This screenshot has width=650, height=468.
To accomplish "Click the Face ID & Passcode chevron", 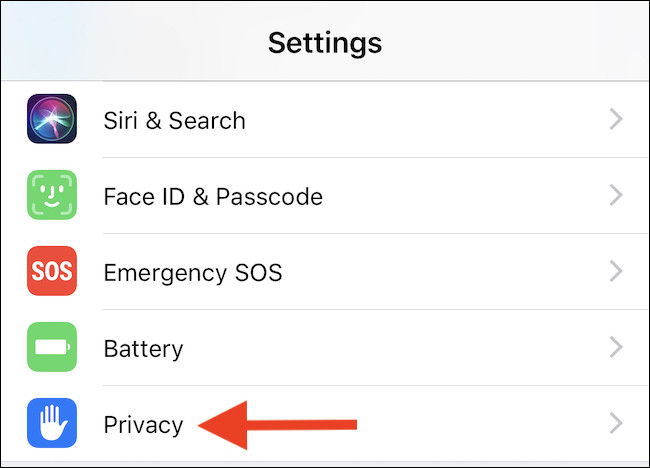I will click(616, 196).
